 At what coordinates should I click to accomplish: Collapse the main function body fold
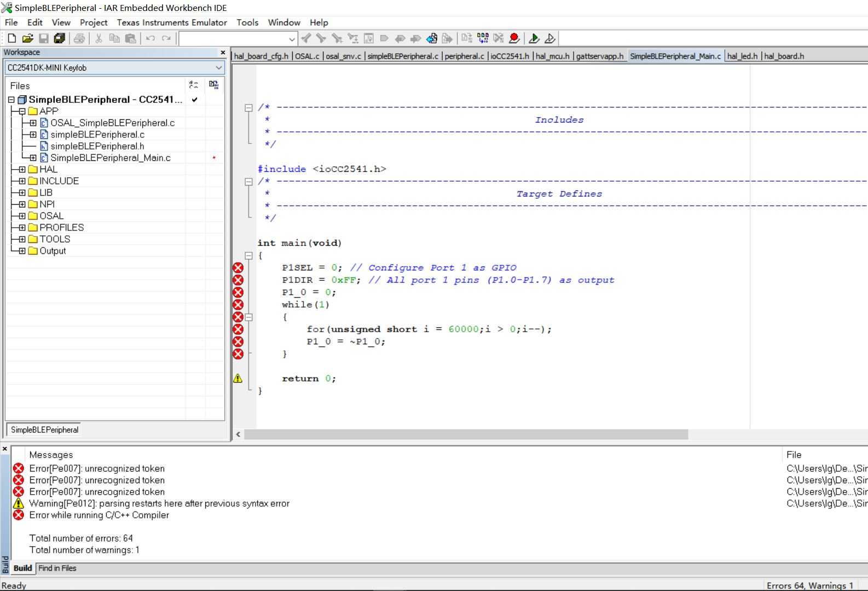(248, 256)
